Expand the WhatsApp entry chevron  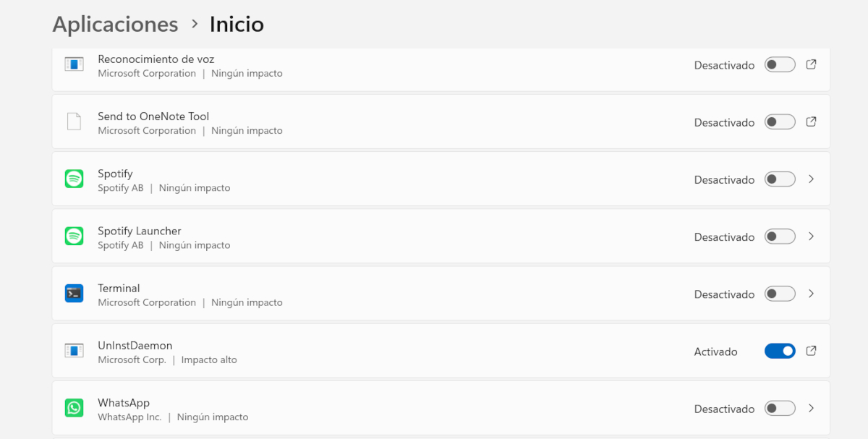coord(811,409)
